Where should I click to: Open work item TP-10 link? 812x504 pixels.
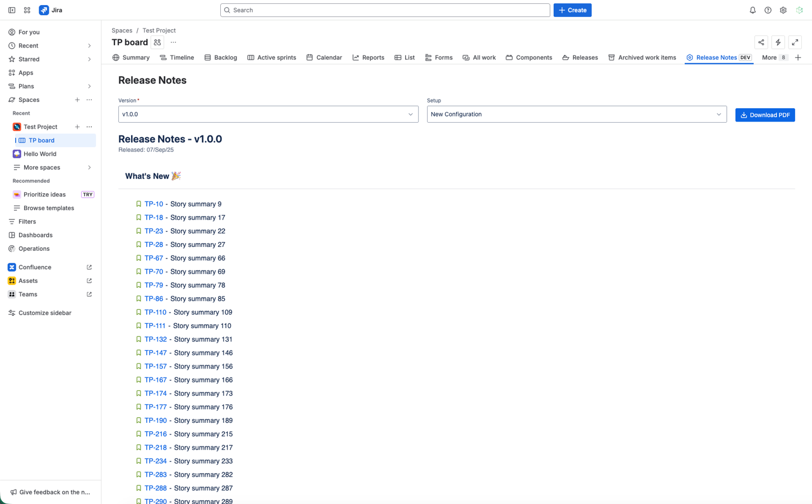(154, 204)
